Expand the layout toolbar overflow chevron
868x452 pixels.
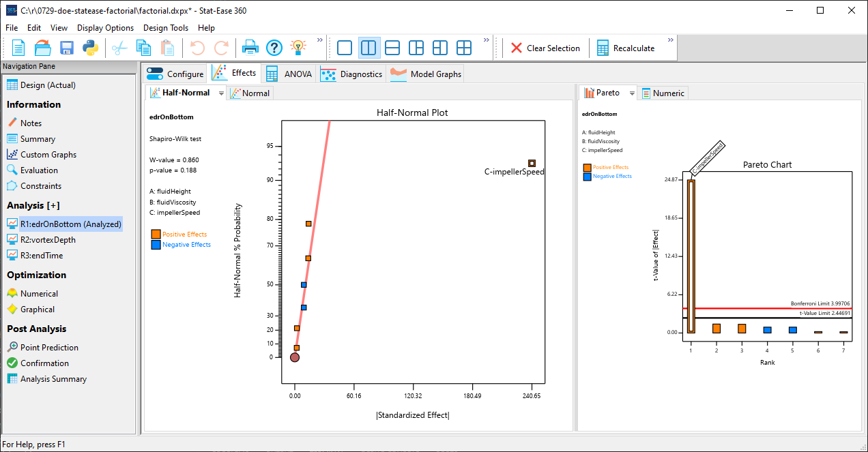[x=487, y=40]
